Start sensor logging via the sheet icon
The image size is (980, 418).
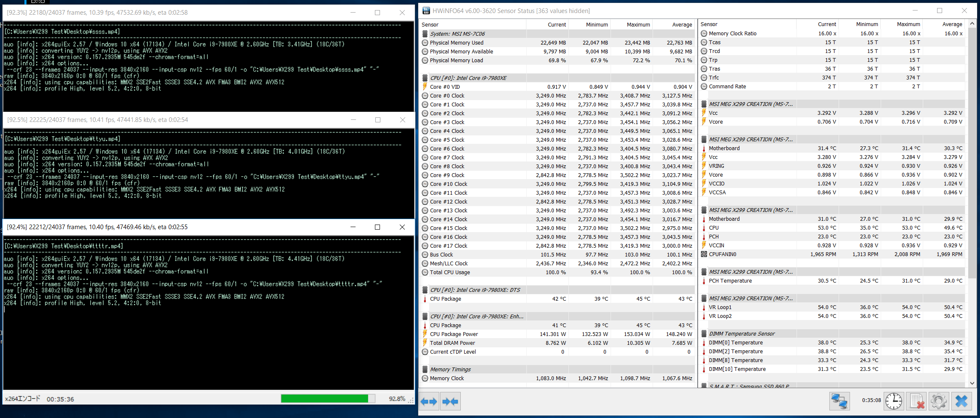tap(916, 401)
